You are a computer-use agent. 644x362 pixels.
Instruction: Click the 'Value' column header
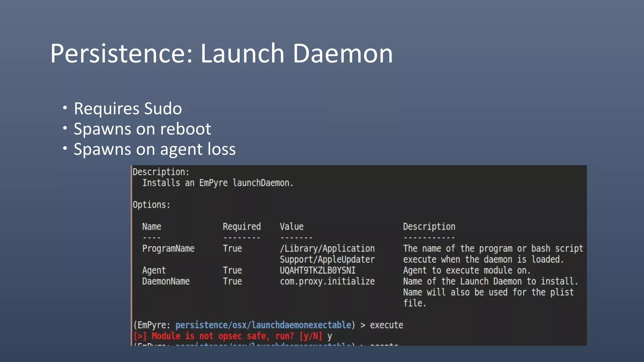click(292, 227)
